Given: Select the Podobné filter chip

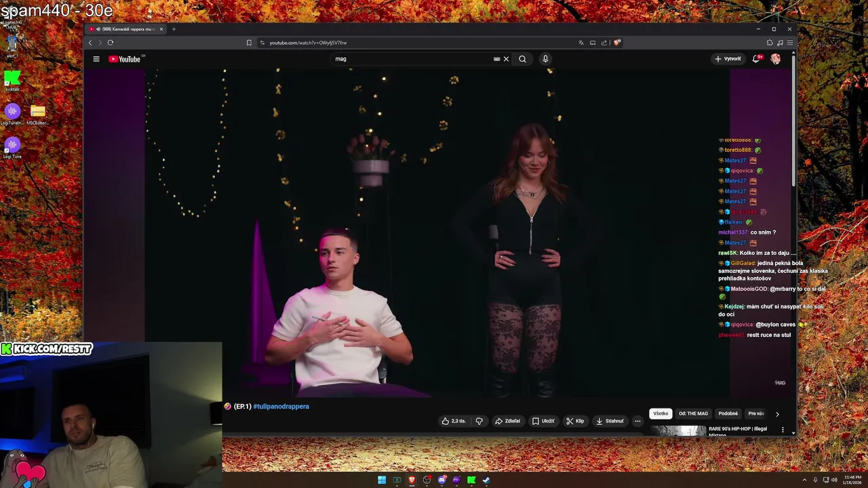Looking at the screenshot, I should coord(728,413).
